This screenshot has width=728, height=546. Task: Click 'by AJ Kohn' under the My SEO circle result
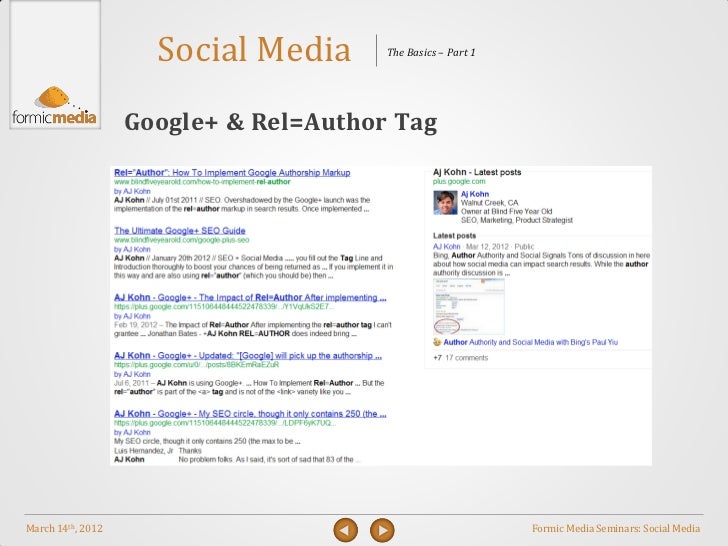[132, 432]
